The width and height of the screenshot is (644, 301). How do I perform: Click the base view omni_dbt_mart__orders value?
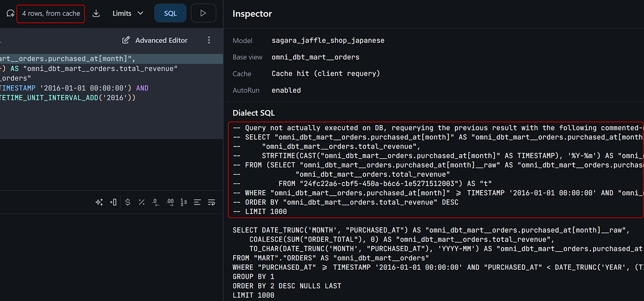pos(315,57)
